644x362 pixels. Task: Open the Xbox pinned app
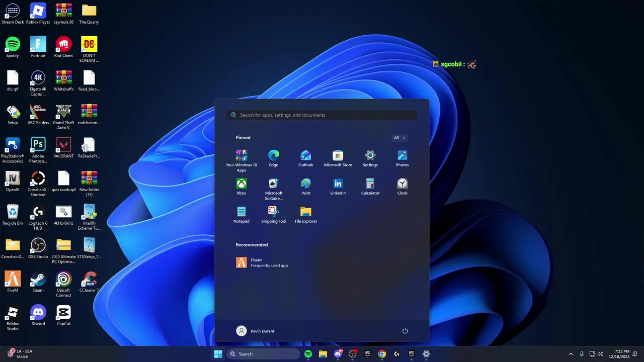(242, 186)
